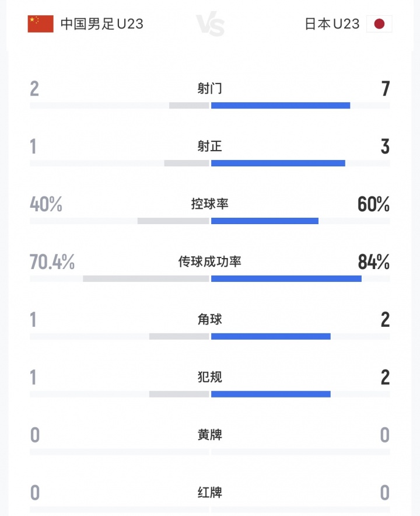420x516 pixels.
Task: Click China's gray 传球成功率 bar
Action: click(146, 279)
